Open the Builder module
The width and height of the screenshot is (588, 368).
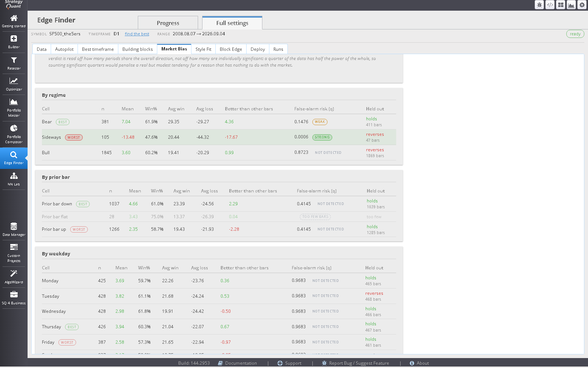[14, 42]
